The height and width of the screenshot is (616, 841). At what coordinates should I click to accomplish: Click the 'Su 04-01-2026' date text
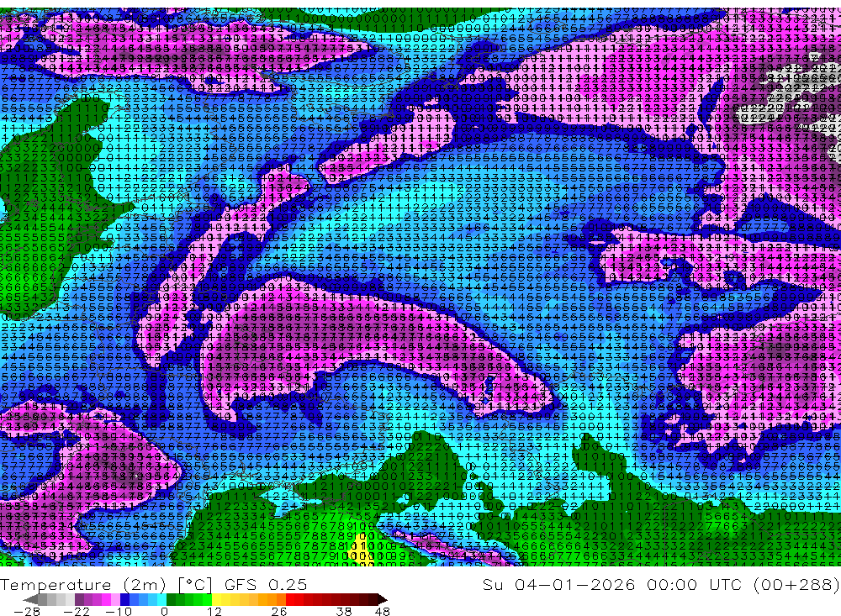coord(558,584)
